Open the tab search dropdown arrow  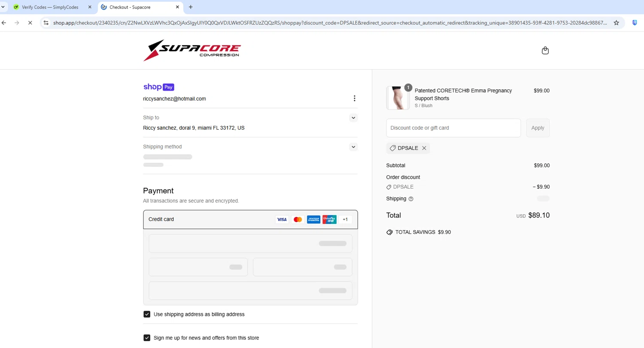[x=3, y=7]
